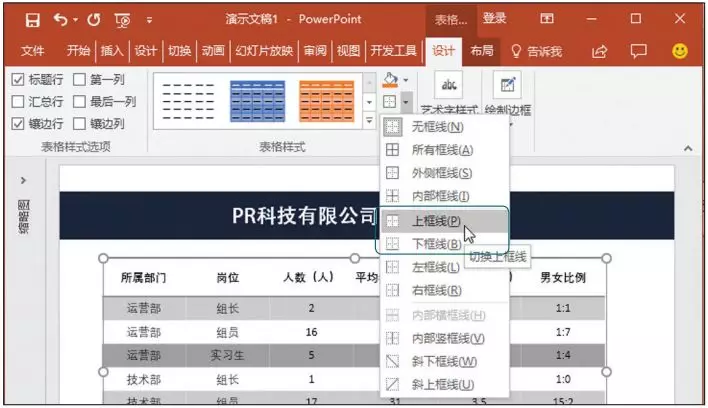Collapse the ribbon with the chevron
The image size is (708, 408).
[x=688, y=148]
